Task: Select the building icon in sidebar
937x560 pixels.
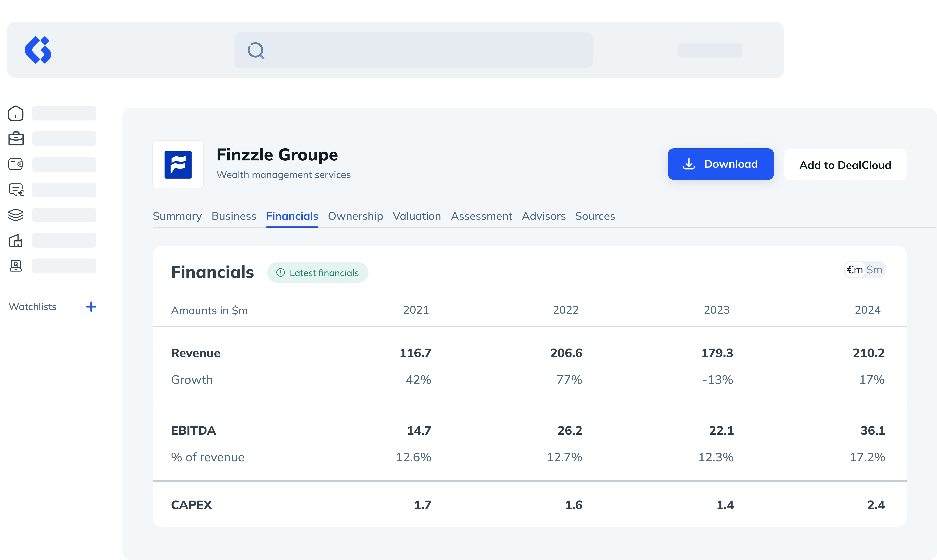Action: [16, 240]
